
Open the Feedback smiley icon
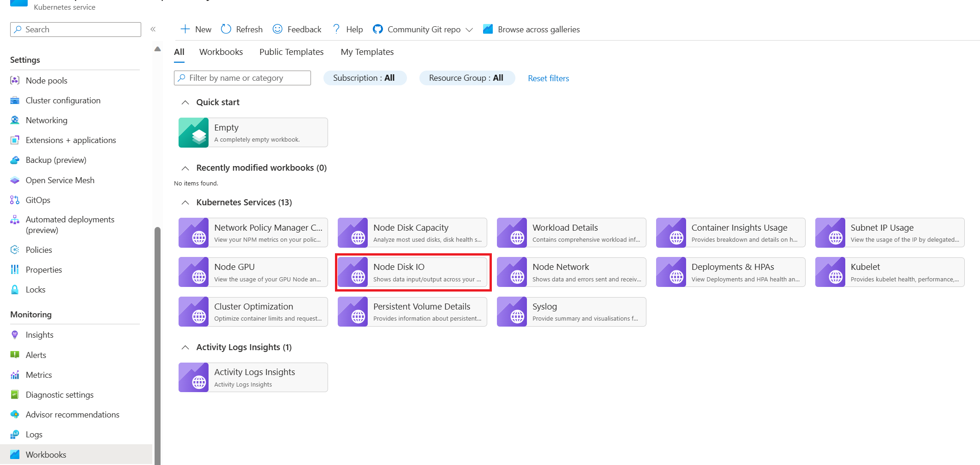tap(277, 29)
